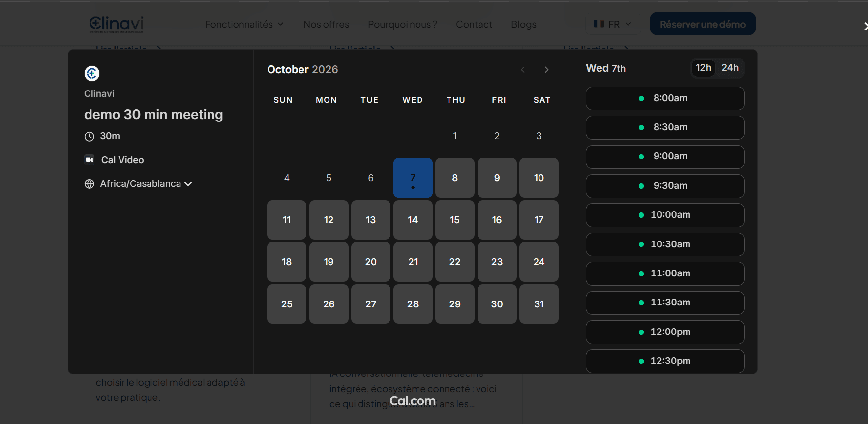Book the 9:00am time slot
Viewport: 868px width, 424px height.
click(665, 156)
